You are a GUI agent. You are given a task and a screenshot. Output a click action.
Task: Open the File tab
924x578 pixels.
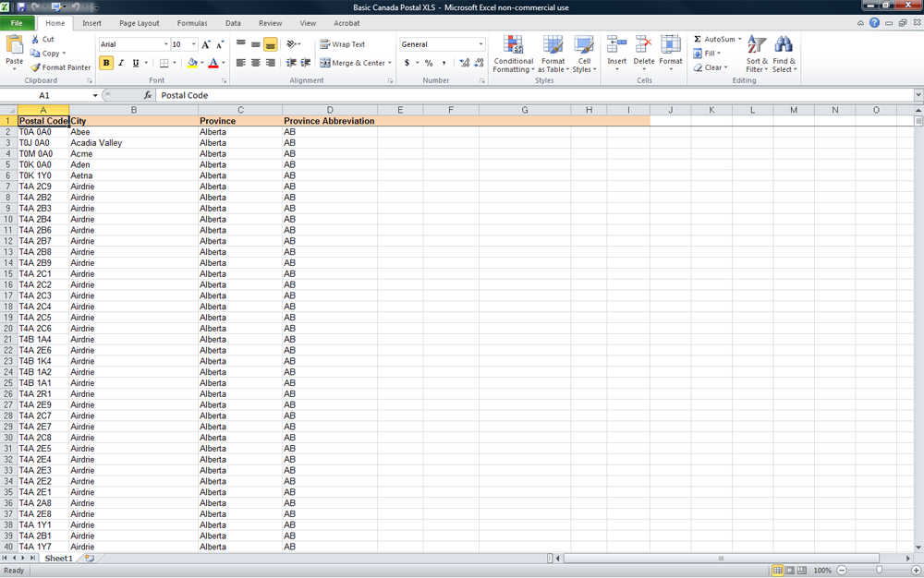(17, 23)
